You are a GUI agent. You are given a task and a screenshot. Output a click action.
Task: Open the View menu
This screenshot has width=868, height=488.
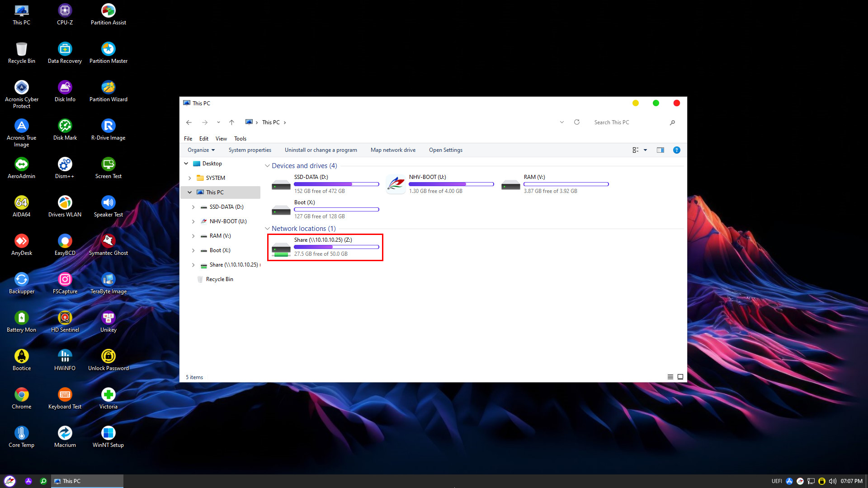pos(221,139)
